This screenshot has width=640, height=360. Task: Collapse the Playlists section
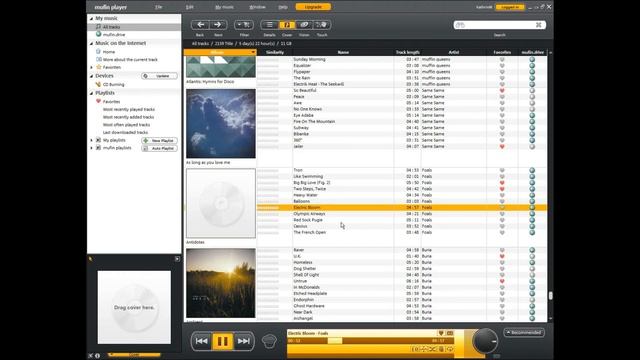coord(91,93)
